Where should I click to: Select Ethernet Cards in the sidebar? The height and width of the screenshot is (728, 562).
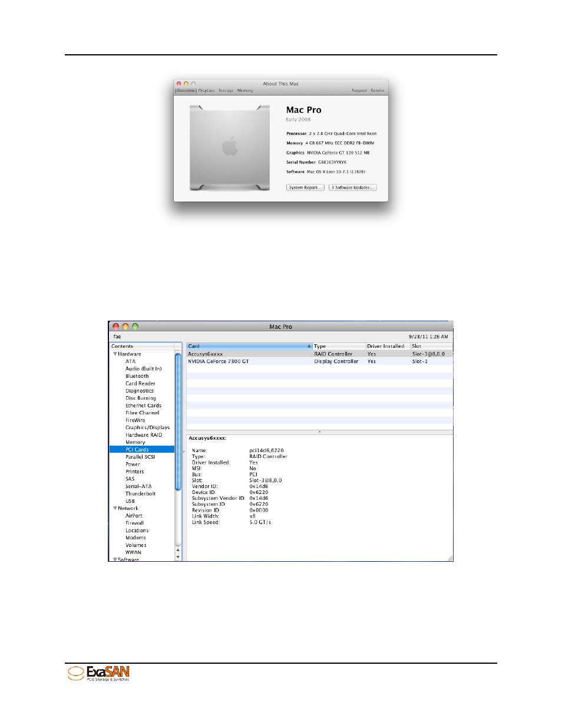click(143, 406)
